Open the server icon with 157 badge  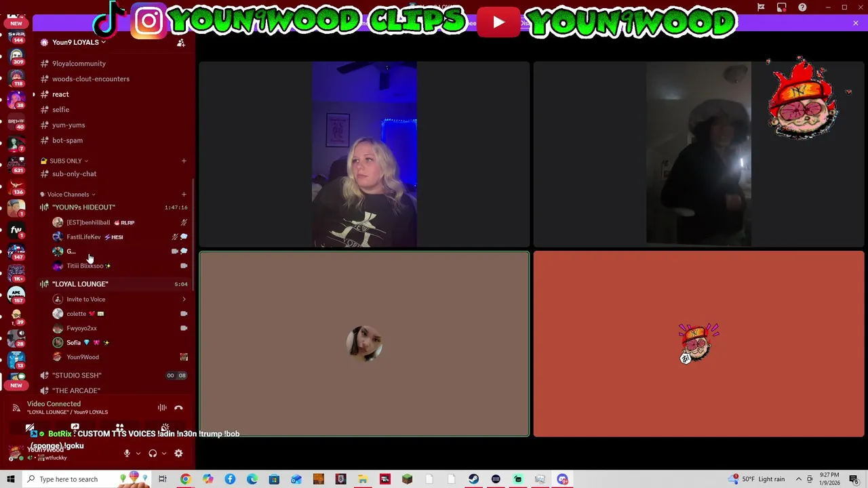pos(16,295)
